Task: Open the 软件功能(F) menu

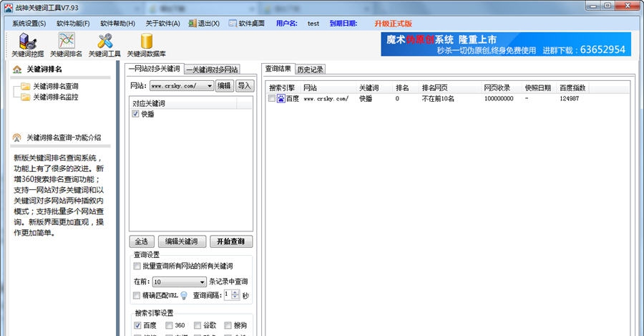Action: (73, 24)
